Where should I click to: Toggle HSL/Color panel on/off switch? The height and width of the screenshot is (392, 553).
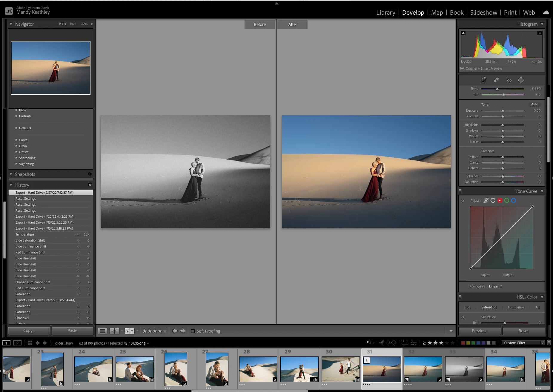coord(460,297)
